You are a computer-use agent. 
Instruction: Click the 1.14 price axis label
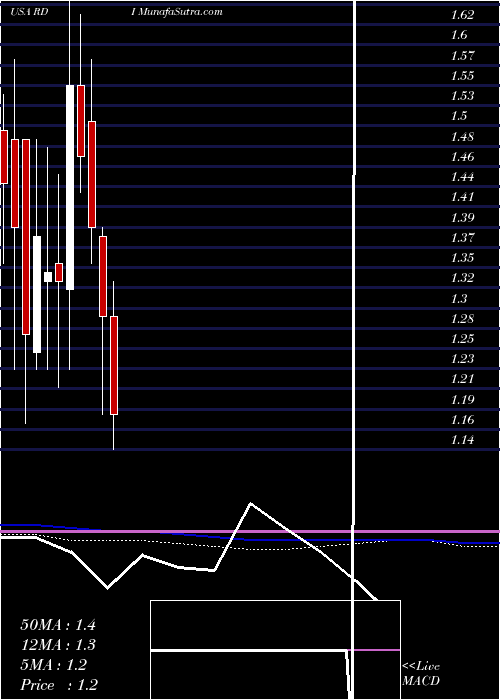click(x=462, y=440)
